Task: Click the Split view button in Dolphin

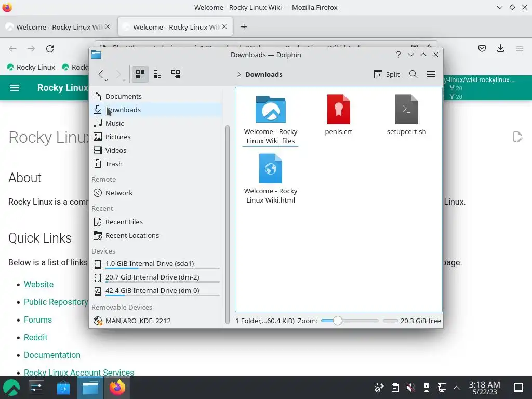Action: click(387, 74)
